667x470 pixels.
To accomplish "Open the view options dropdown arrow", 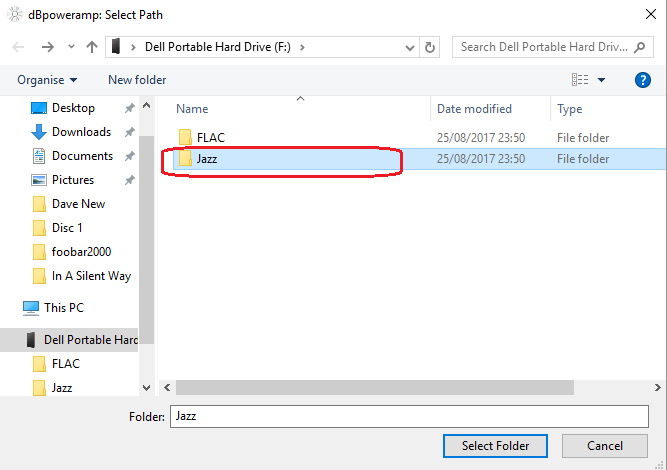I will 601,80.
